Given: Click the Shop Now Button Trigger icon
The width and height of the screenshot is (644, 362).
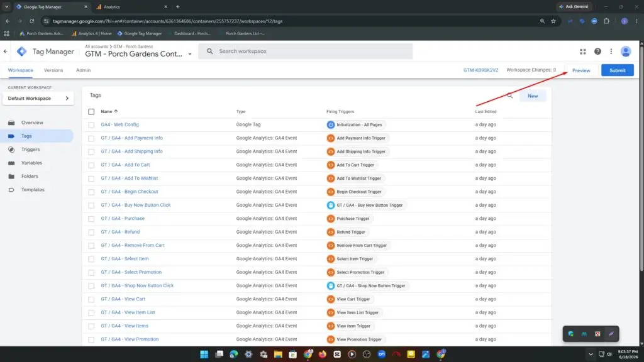Looking at the screenshot, I should pyautogui.click(x=331, y=286).
